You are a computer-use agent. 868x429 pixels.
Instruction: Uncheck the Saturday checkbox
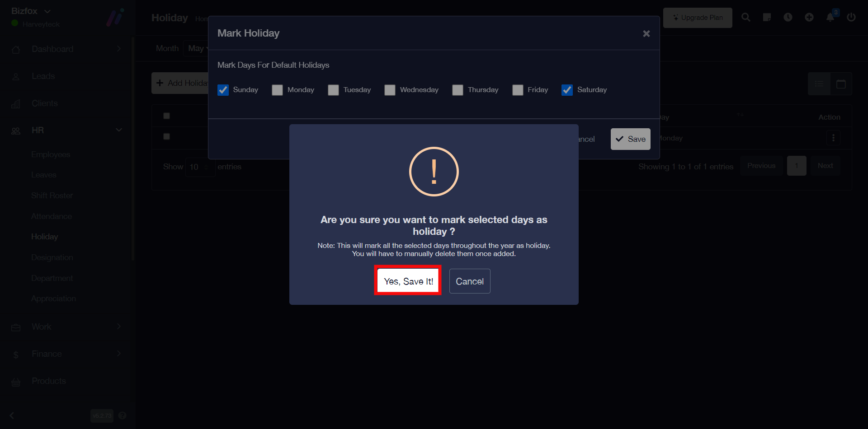point(567,90)
